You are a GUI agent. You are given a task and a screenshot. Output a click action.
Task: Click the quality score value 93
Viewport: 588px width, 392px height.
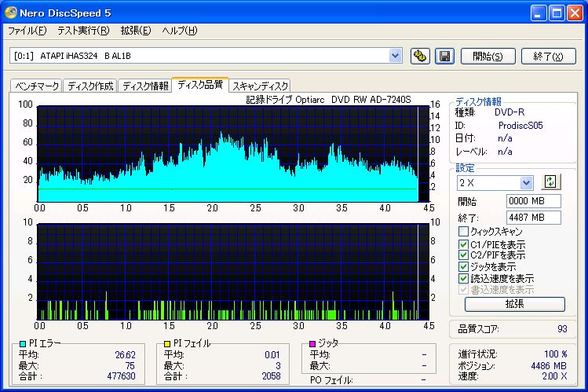[x=562, y=329]
